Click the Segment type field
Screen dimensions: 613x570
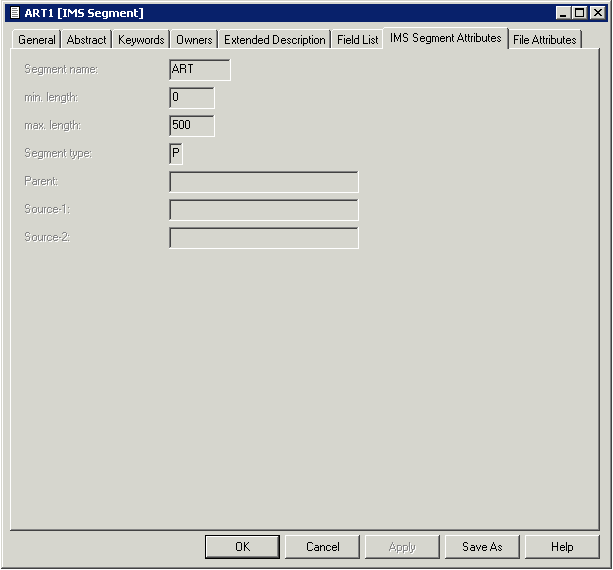(176, 154)
